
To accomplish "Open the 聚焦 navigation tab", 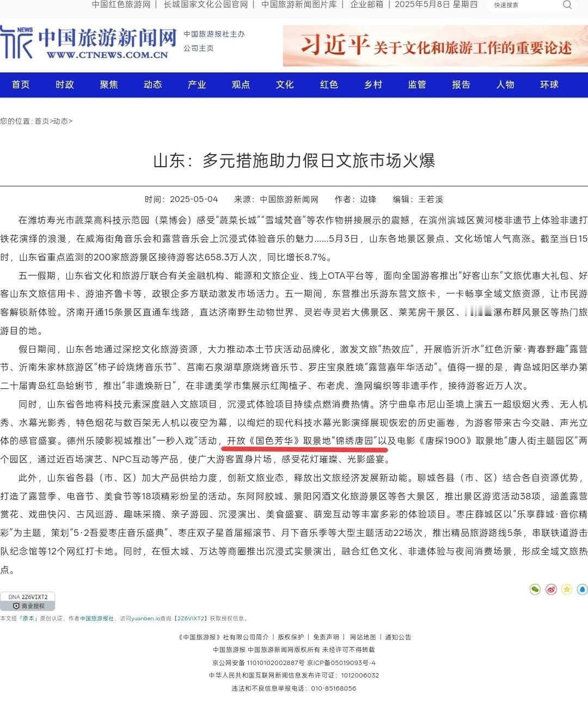I will coord(109,84).
